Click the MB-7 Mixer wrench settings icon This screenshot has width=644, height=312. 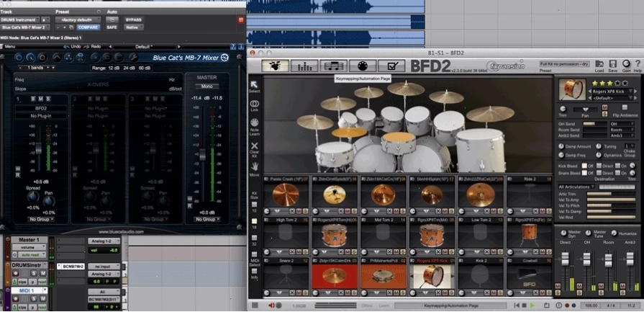[x=134, y=57]
